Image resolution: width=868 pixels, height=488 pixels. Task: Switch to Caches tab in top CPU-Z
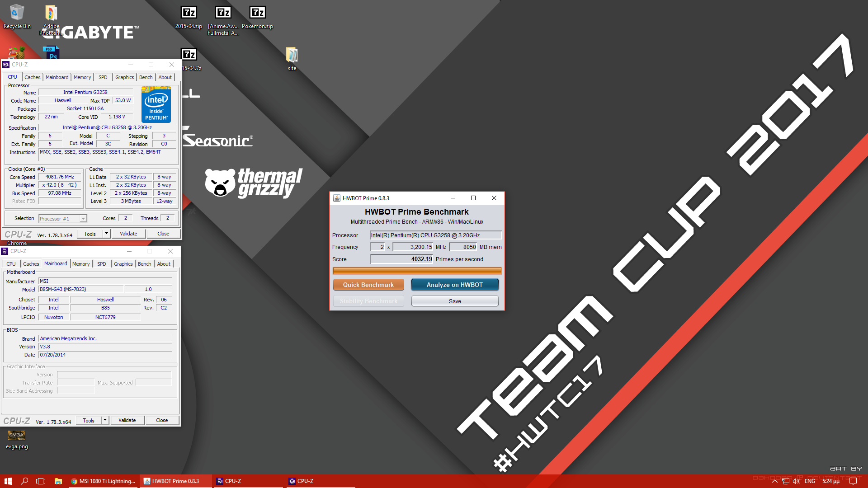(x=33, y=77)
